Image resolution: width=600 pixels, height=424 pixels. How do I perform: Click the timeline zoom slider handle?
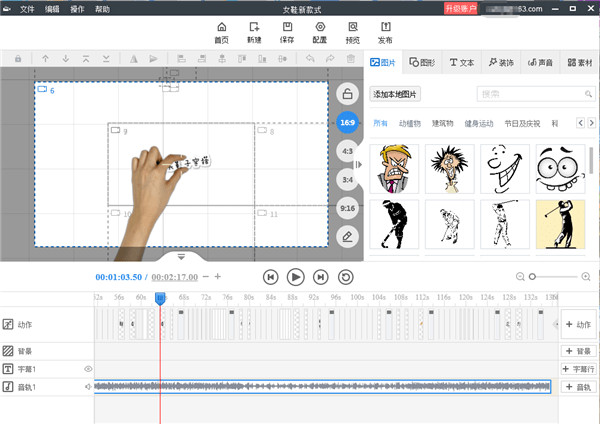coord(533,276)
